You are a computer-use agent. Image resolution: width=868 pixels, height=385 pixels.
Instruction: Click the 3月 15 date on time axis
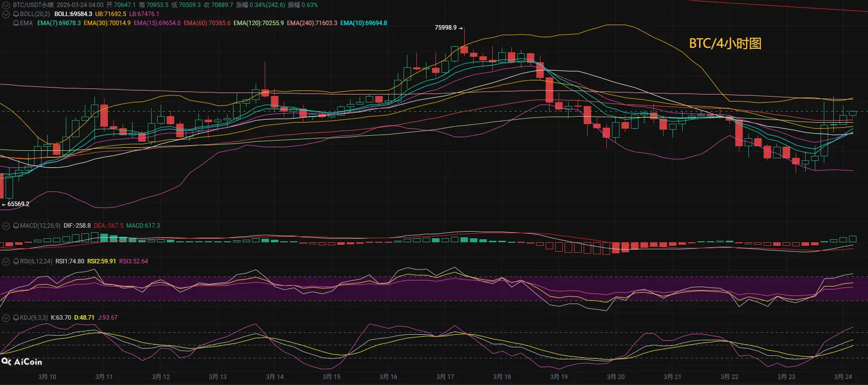332,377
